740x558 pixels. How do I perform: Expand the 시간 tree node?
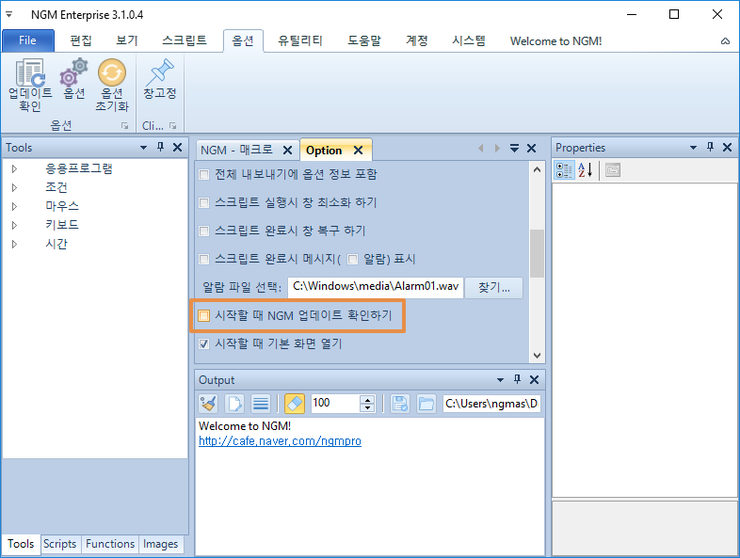pos(14,244)
